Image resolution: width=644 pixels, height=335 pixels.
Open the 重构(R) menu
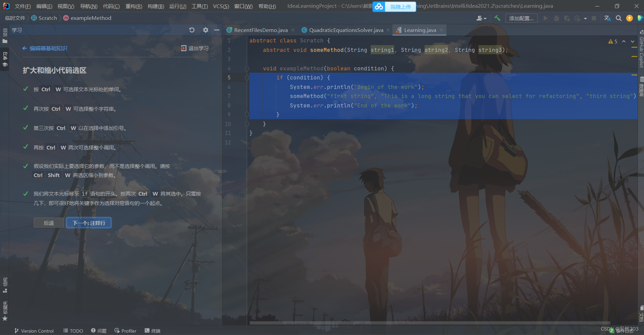(x=134, y=6)
